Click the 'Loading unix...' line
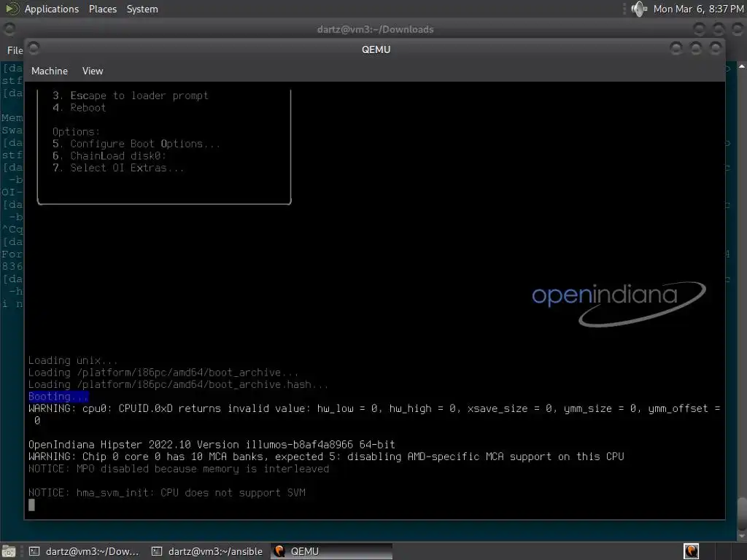The image size is (747, 560). [x=73, y=360]
